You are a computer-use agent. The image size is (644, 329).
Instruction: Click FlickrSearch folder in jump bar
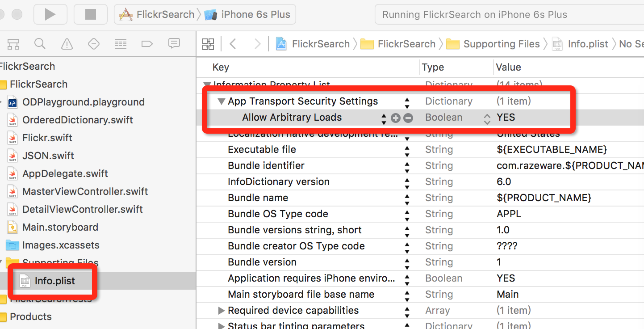(398, 44)
